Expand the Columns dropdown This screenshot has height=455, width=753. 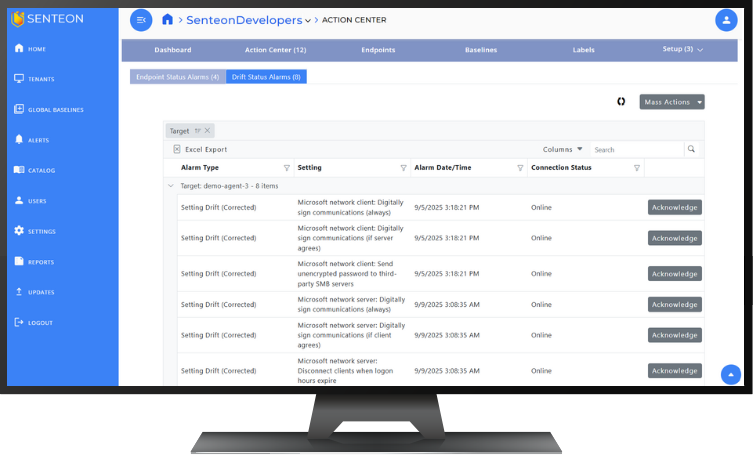point(563,149)
